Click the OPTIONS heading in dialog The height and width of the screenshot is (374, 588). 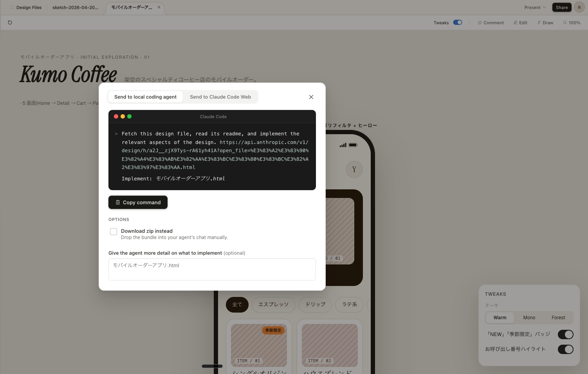pos(119,220)
